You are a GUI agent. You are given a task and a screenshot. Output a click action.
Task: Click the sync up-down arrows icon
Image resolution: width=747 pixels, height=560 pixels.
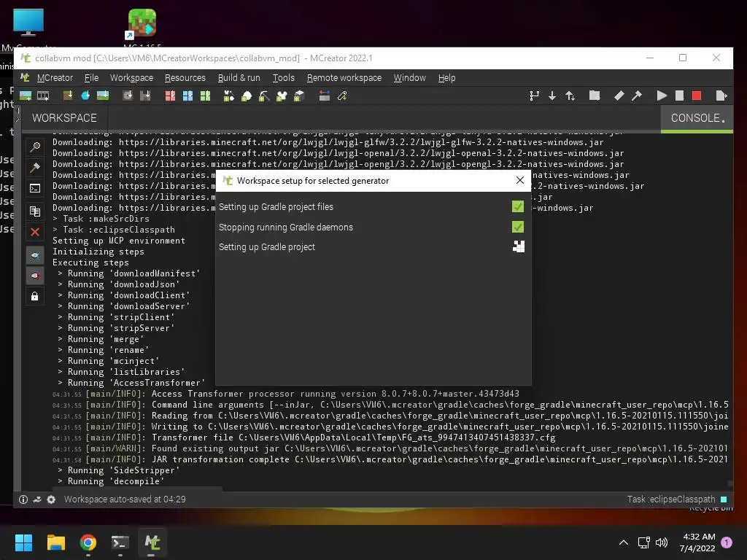570,96
